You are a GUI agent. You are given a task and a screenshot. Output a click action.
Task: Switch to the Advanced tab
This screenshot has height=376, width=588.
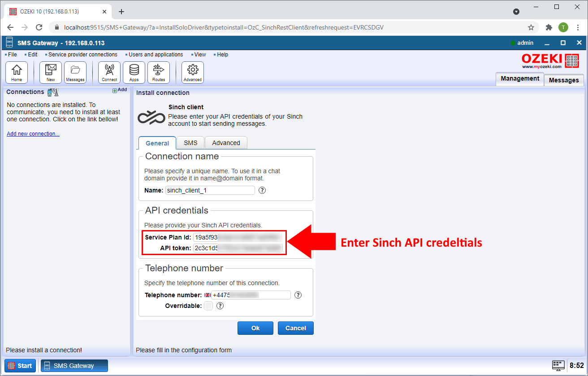click(x=226, y=143)
